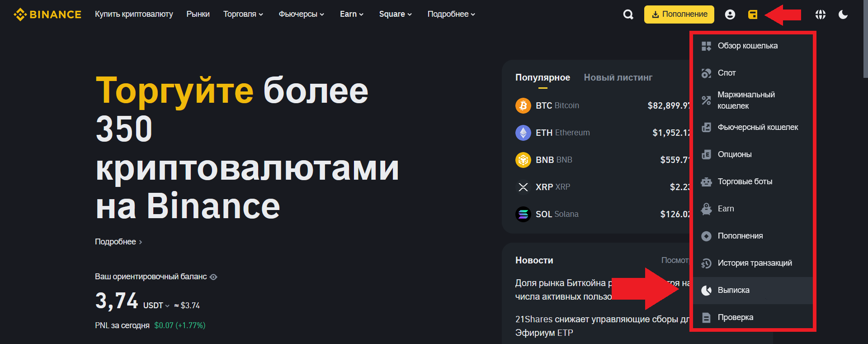Expand the Торговля menu
This screenshot has width=868, height=344.
click(x=243, y=14)
